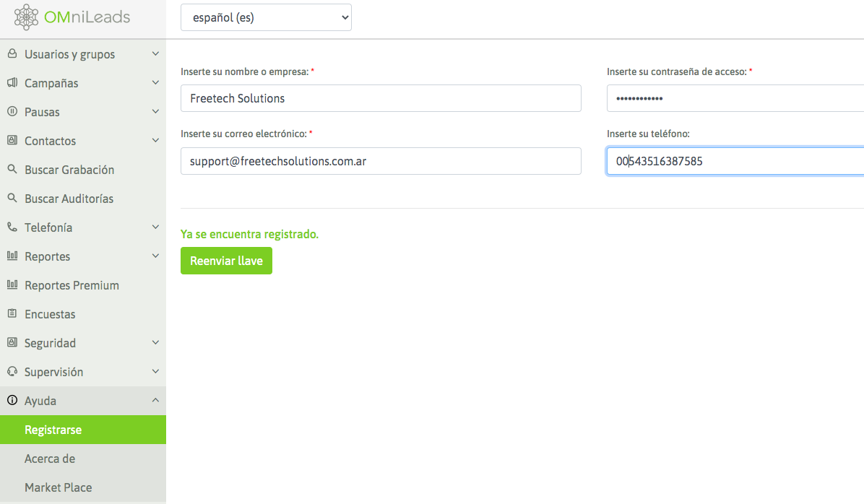Click the pause icon beside Pausas
Image resolution: width=864 pixels, height=504 pixels.
[x=12, y=112]
